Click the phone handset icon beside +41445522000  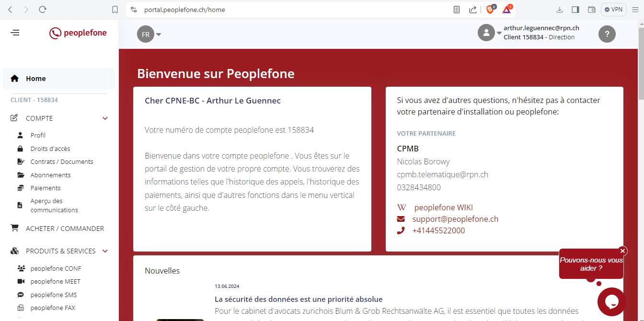[x=401, y=230]
